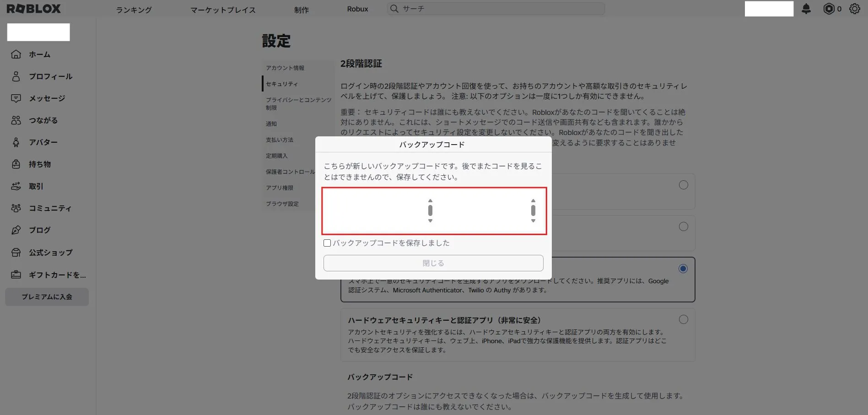Screen dimensions: 868x415
Task: Click the Roblox logo
Action: [x=34, y=9]
